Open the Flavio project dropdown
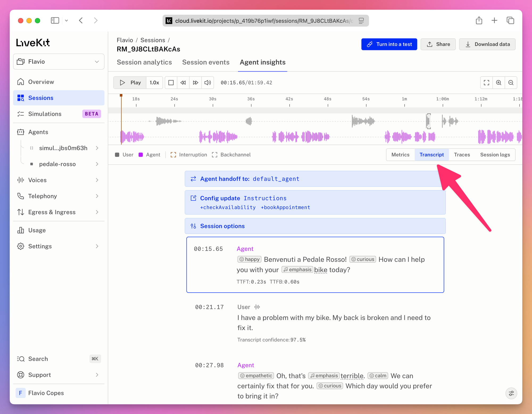Screen dimensions: 532x414 (59, 62)
